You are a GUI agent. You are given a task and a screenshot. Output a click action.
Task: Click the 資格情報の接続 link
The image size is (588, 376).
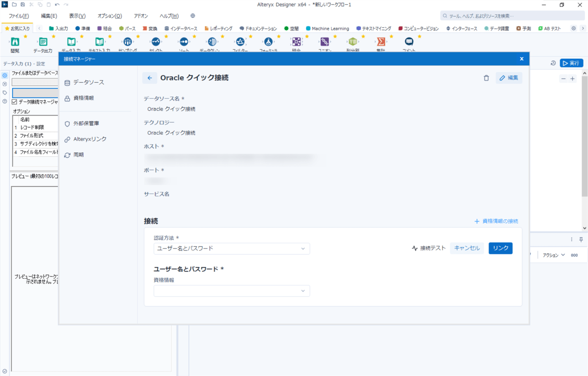496,221
